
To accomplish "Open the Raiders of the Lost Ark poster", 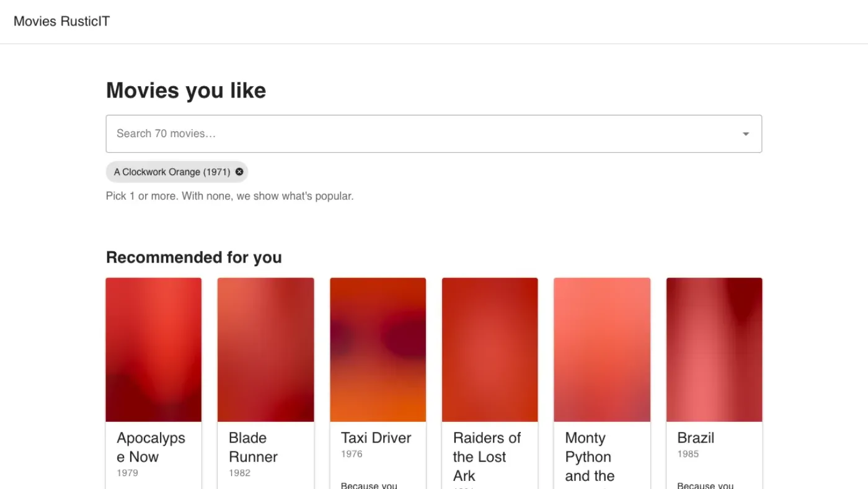I will [490, 350].
